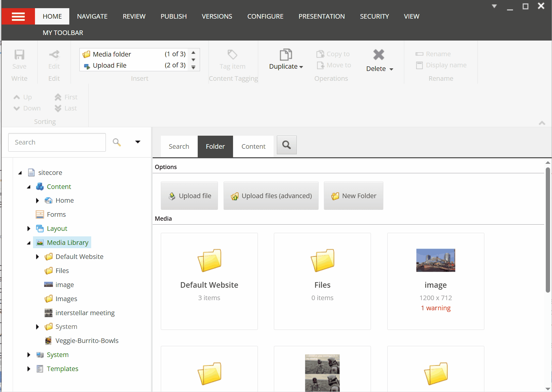The width and height of the screenshot is (552, 392).
Task: Click the search icon button after Content tab
Action: (287, 145)
